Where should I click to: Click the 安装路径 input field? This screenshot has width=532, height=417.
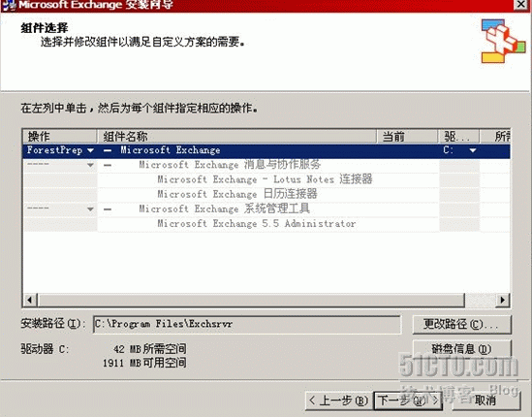pos(247,324)
